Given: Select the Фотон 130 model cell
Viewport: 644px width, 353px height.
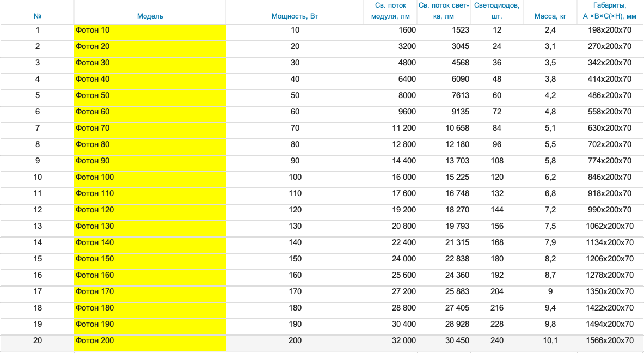Looking at the screenshot, I should tap(150, 229).
